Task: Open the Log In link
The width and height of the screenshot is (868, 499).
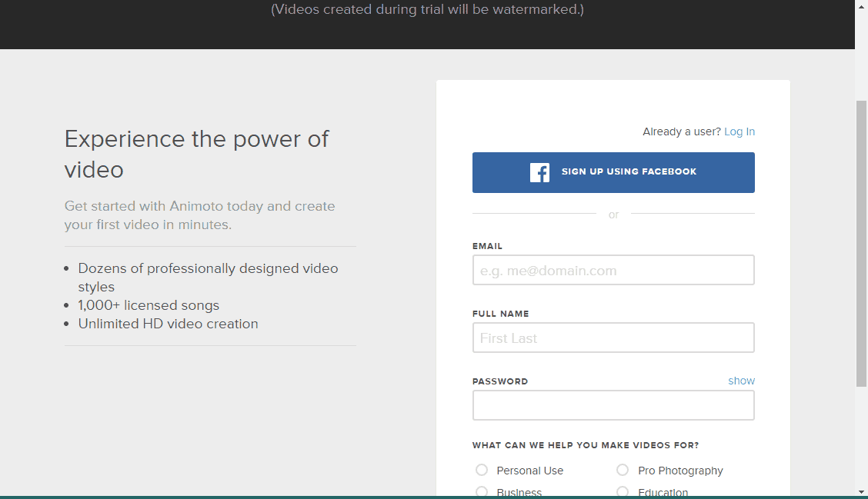Action: 739,131
